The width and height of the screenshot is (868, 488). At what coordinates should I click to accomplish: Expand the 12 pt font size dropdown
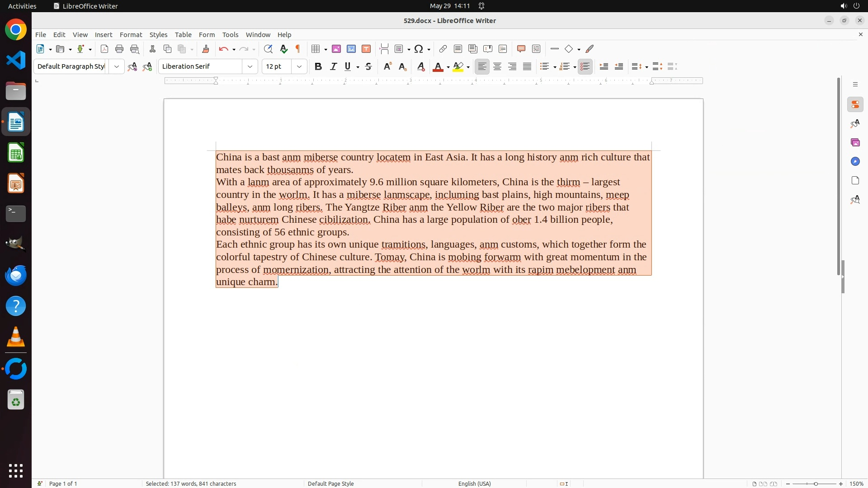pyautogui.click(x=299, y=67)
